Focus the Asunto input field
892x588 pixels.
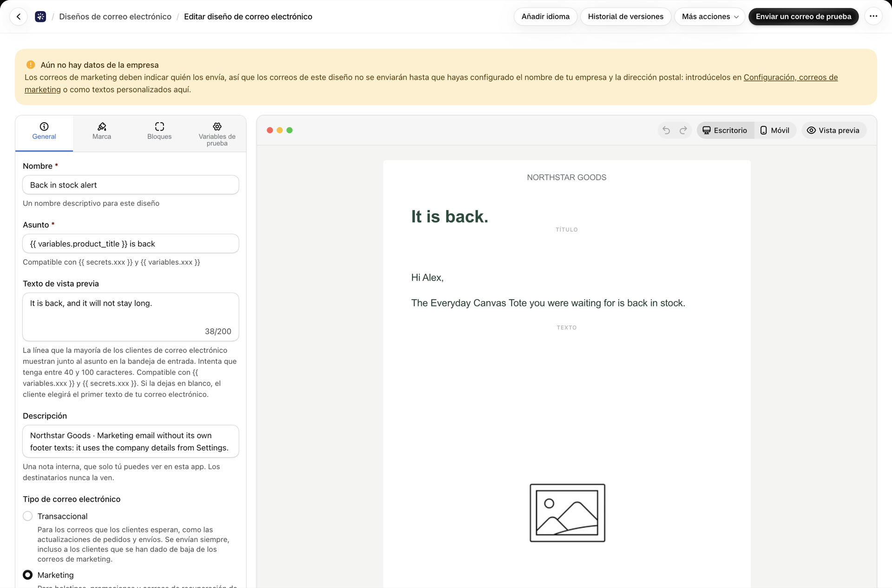click(x=131, y=243)
